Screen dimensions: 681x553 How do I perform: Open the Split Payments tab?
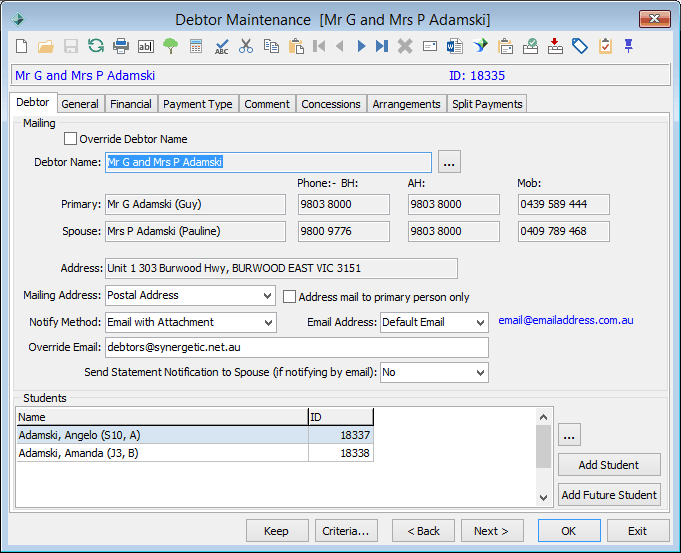click(x=487, y=104)
